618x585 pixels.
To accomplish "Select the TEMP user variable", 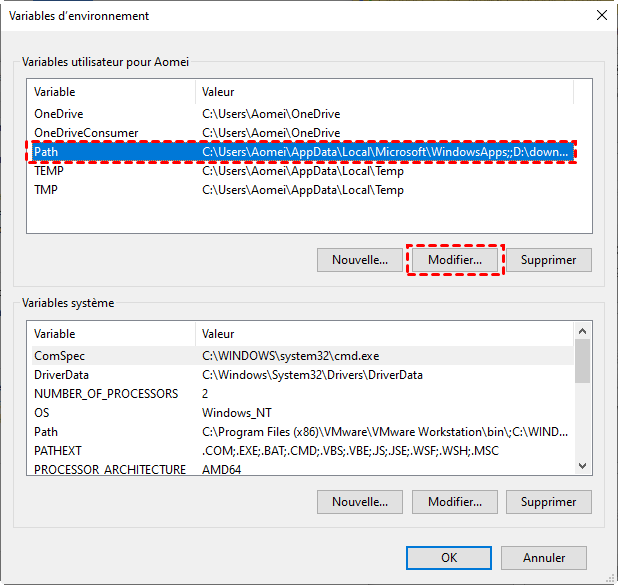I will pos(300,171).
